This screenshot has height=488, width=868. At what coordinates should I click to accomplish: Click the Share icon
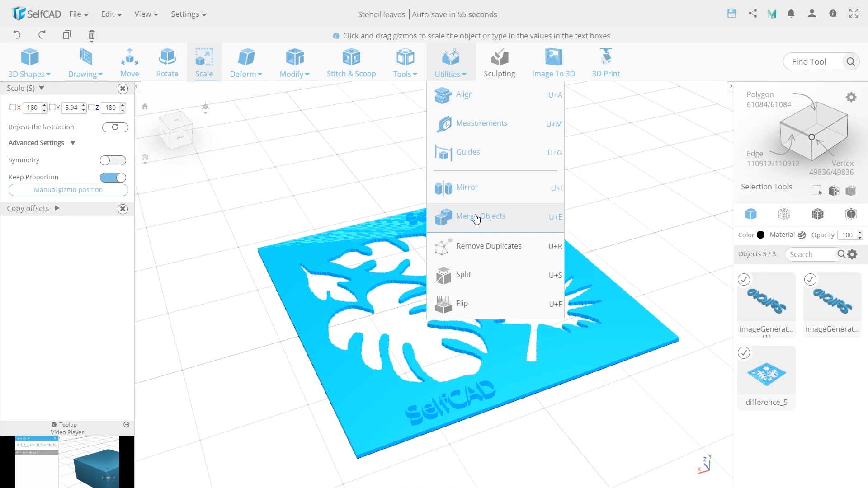[752, 14]
